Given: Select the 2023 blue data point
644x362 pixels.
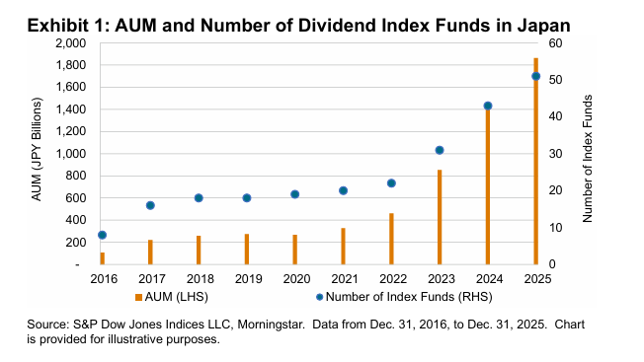Looking at the screenshot, I should pos(440,151).
